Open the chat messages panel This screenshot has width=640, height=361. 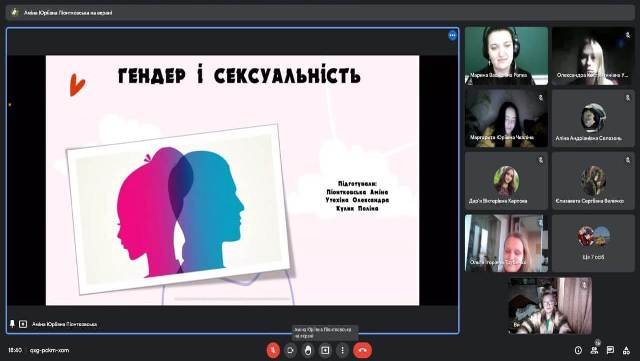tap(610, 350)
